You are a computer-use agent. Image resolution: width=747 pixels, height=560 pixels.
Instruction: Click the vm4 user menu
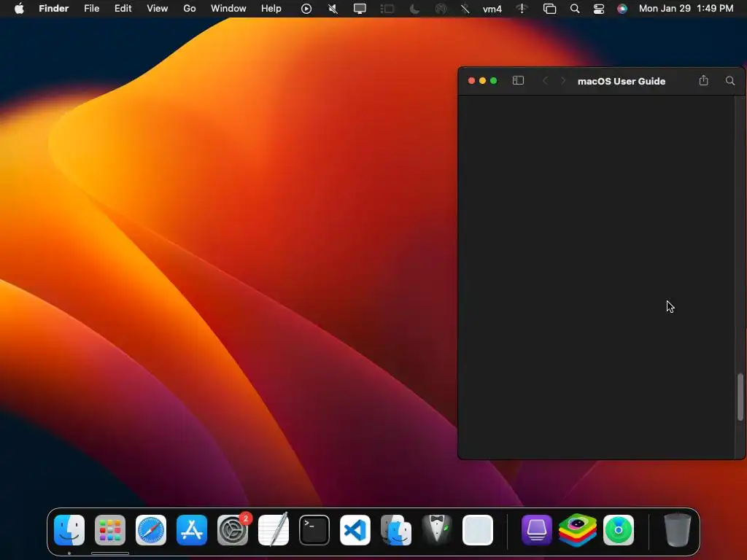(x=492, y=9)
